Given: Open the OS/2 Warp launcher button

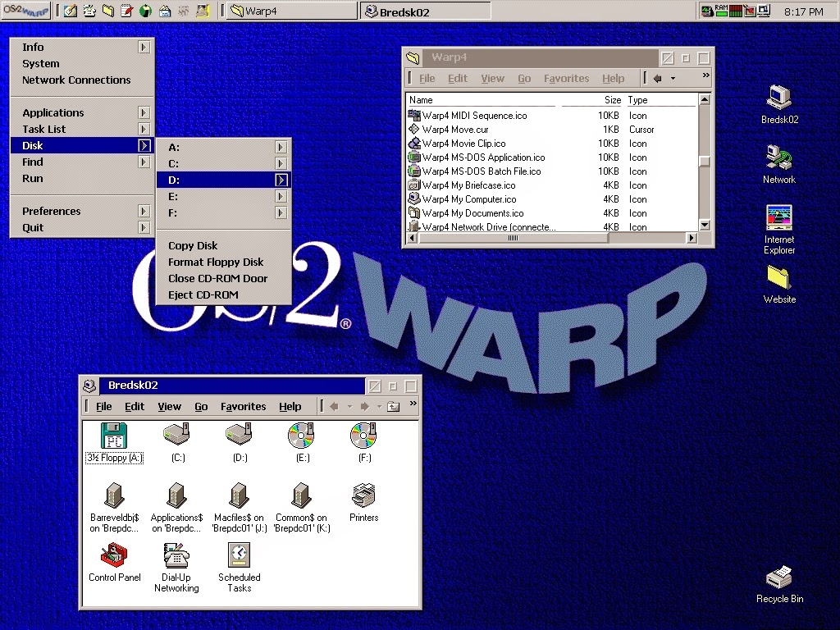Looking at the screenshot, I should pyautogui.click(x=26, y=11).
